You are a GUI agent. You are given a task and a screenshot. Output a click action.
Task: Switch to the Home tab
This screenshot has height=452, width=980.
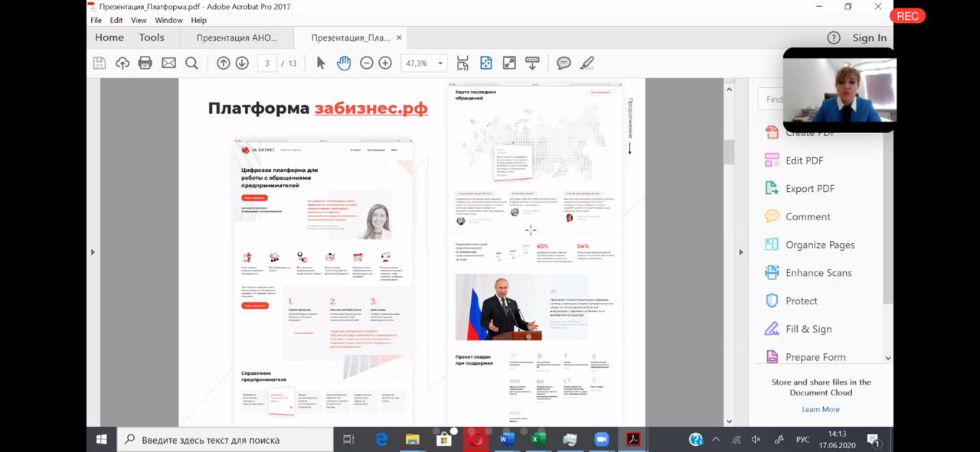(x=109, y=37)
